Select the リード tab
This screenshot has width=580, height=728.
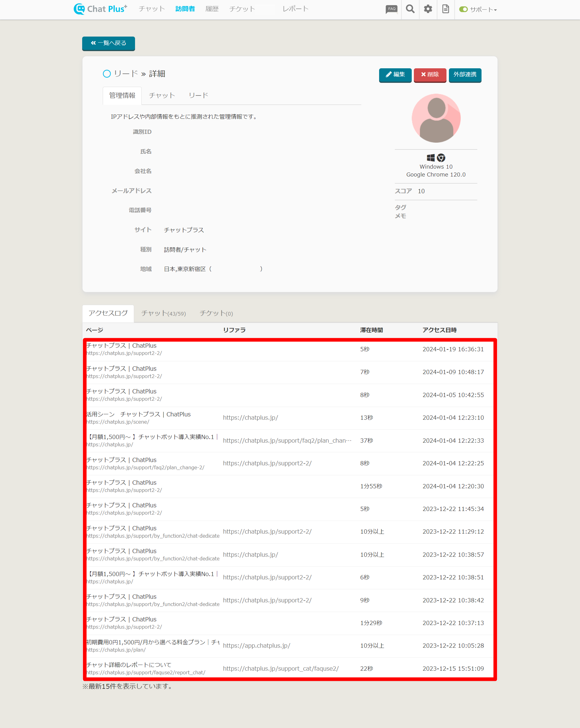coord(198,95)
